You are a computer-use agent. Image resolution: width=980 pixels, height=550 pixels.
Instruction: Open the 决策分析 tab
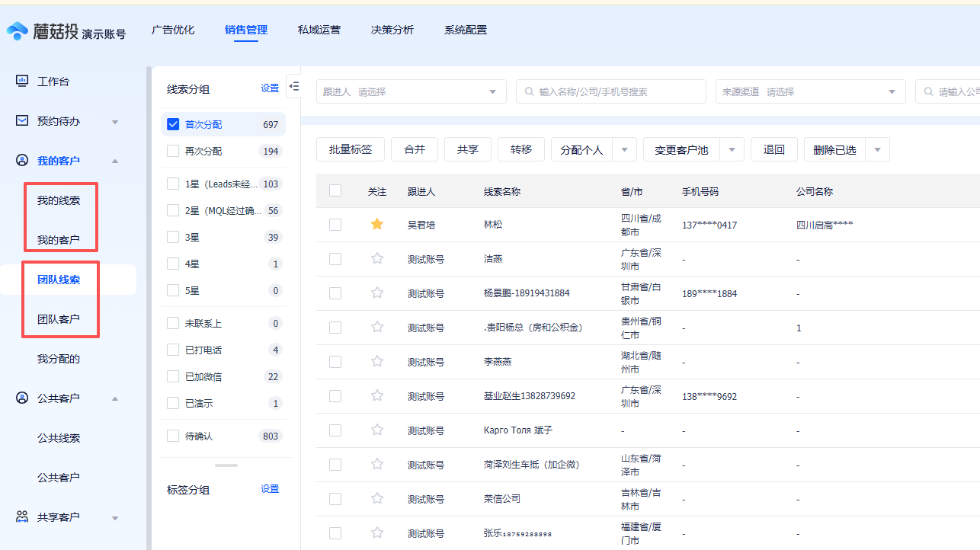pyautogui.click(x=392, y=30)
